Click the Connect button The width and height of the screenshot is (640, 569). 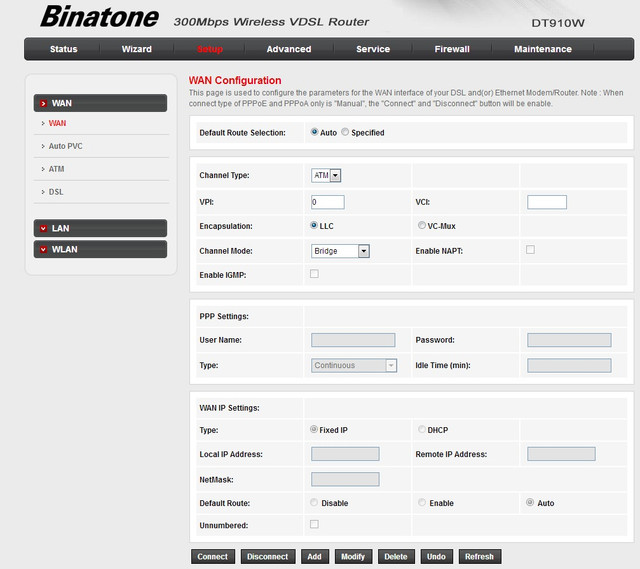[x=213, y=557]
